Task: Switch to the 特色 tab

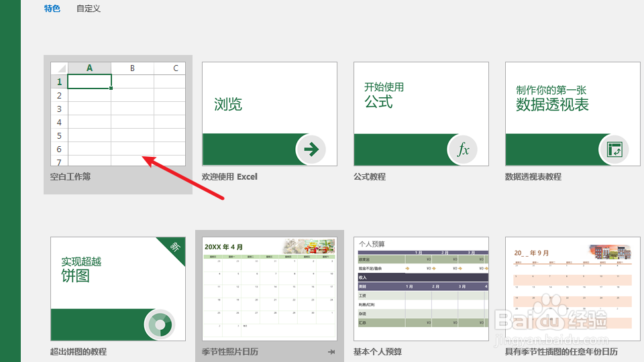Action: click(52, 9)
